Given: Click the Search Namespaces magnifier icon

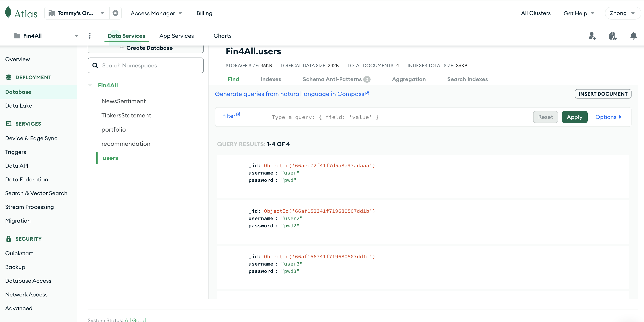Looking at the screenshot, I should [x=95, y=65].
